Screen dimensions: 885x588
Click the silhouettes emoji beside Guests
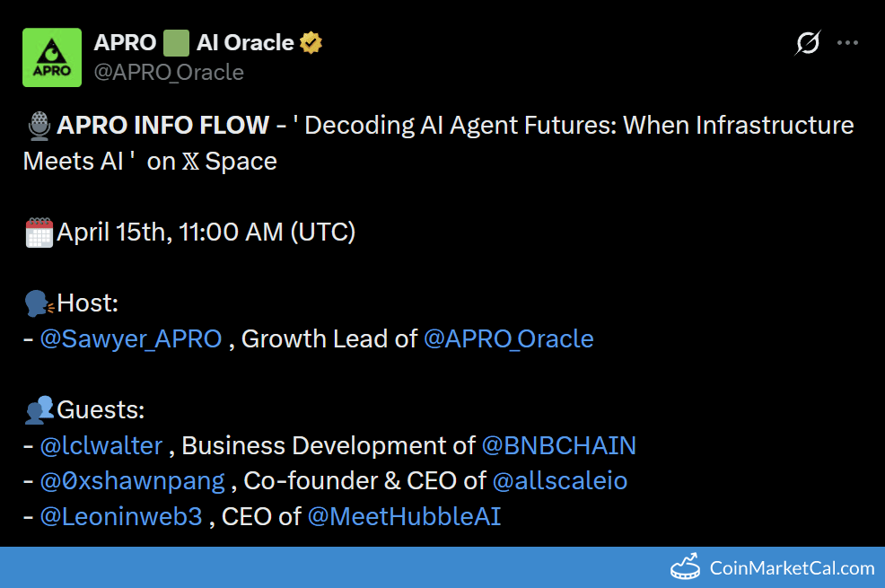[39, 410]
